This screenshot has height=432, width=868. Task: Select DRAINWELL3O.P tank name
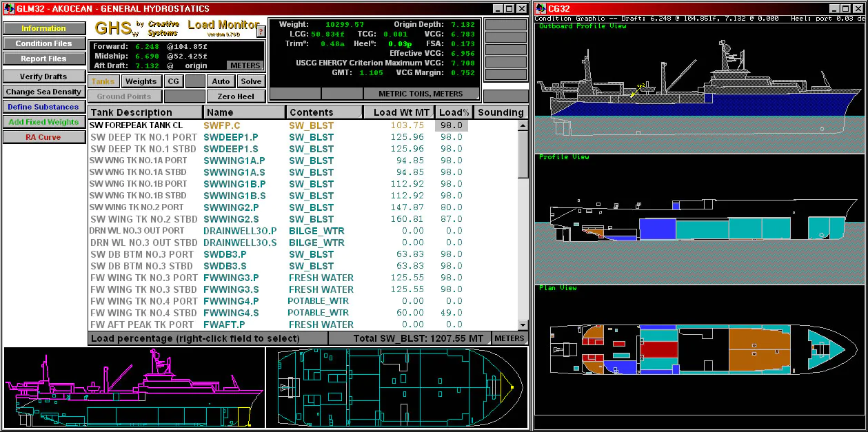point(240,231)
